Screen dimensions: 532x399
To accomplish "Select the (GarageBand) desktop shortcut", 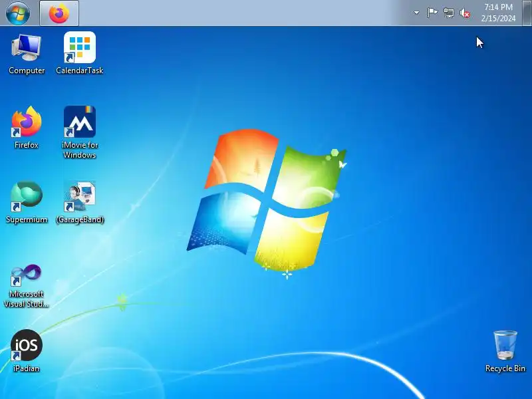I will (x=79, y=203).
